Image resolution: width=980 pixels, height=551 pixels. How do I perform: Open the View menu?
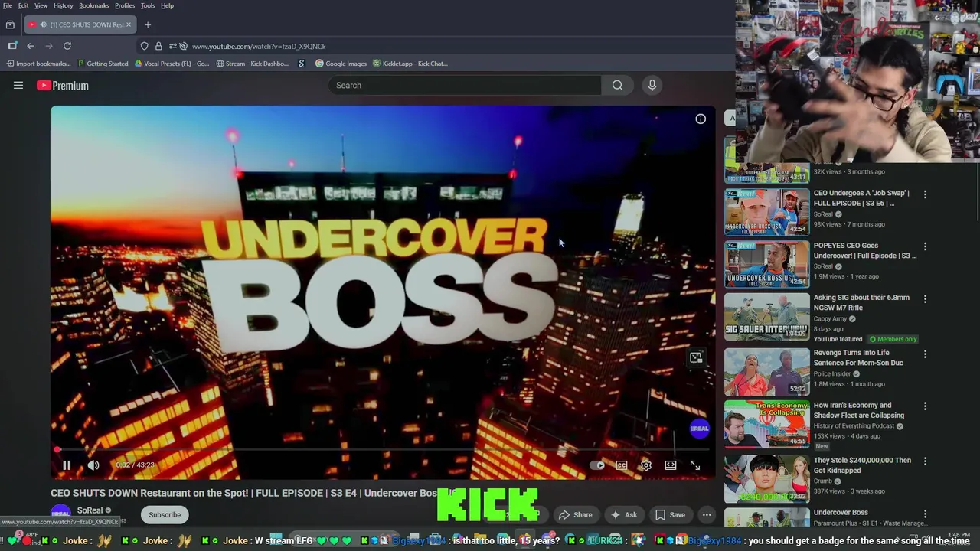coord(41,5)
